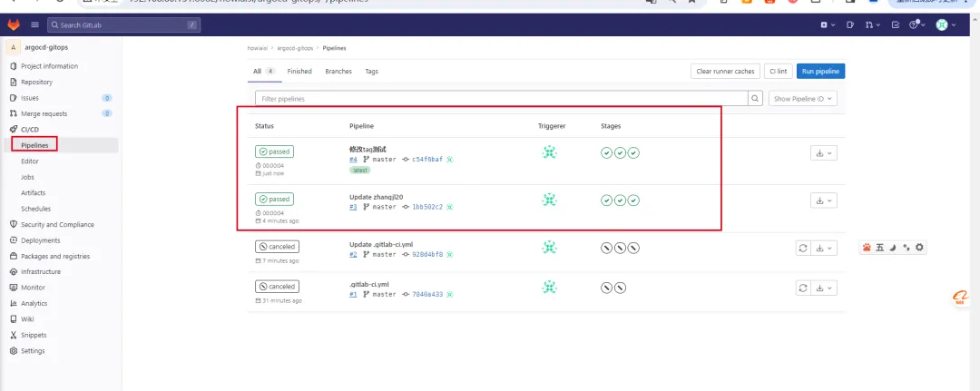Retry pipeline #2 with refresh icon
The image size is (980, 391).
pyautogui.click(x=803, y=248)
